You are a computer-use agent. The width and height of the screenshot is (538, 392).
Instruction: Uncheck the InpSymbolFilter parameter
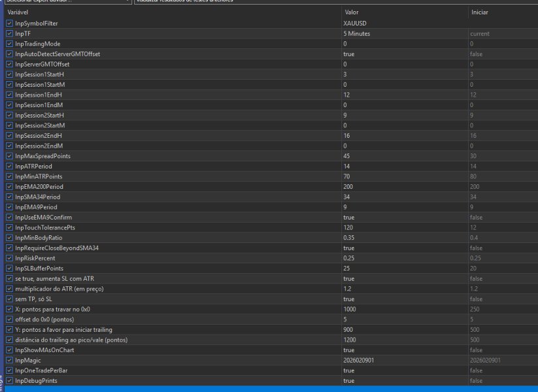(x=9, y=23)
